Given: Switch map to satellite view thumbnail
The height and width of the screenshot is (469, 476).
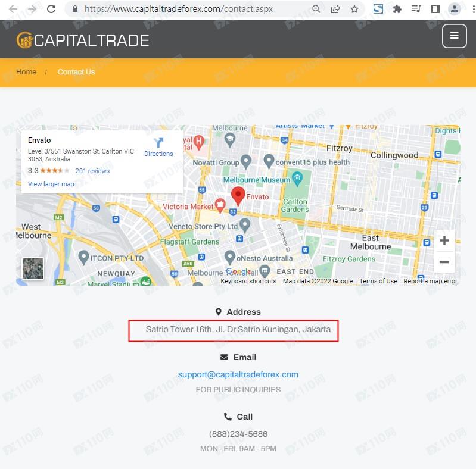Looking at the screenshot, I should coord(33,268).
